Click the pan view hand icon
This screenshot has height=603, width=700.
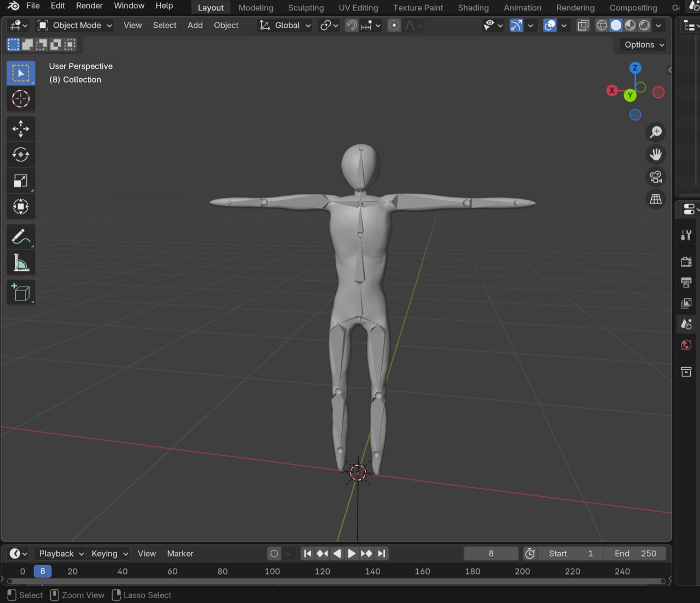click(655, 154)
